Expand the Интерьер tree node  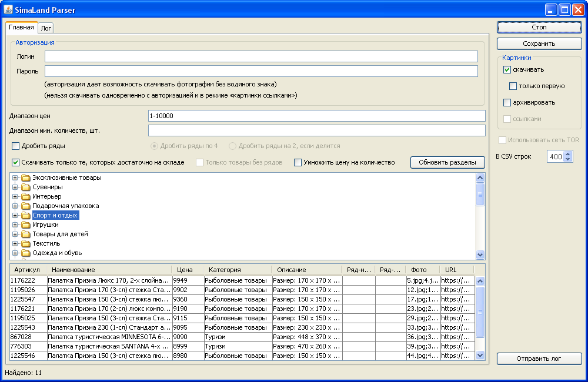coord(15,196)
